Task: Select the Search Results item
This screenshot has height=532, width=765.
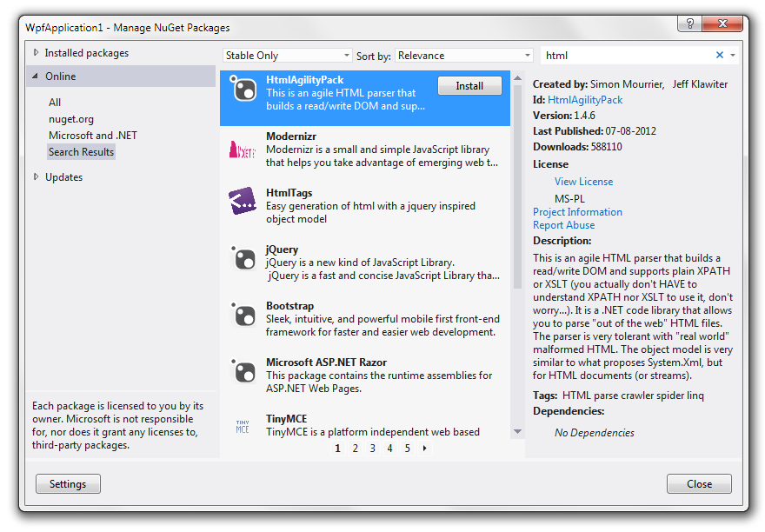Action: tap(81, 152)
